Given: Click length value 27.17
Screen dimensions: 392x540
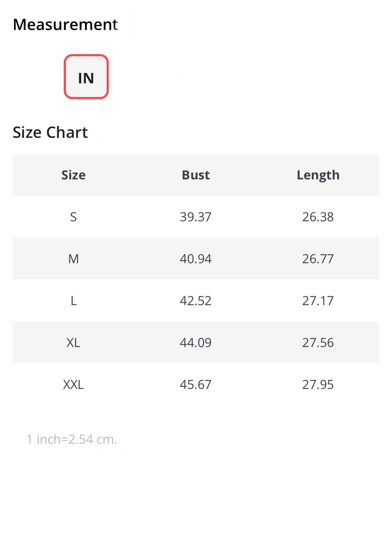Looking at the screenshot, I should pos(318,301).
